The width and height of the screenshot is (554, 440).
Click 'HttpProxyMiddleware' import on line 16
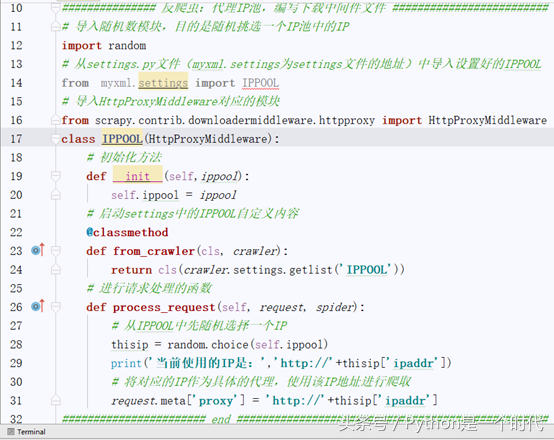pyautogui.click(x=488, y=121)
